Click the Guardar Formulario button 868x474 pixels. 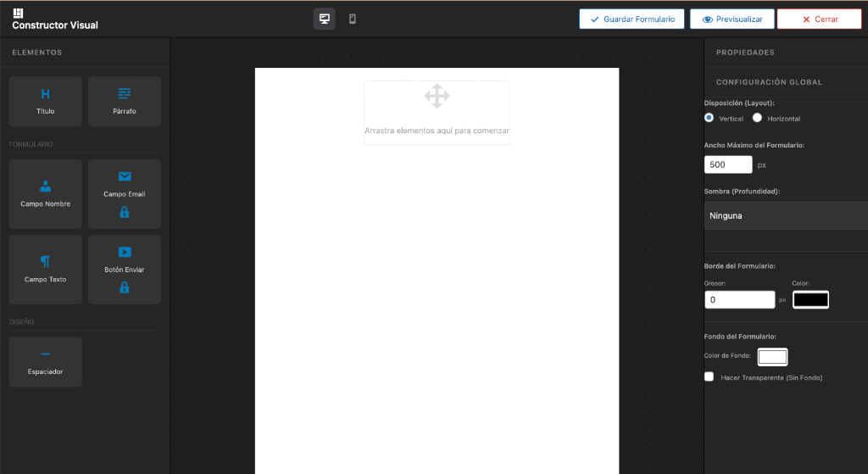(x=632, y=19)
